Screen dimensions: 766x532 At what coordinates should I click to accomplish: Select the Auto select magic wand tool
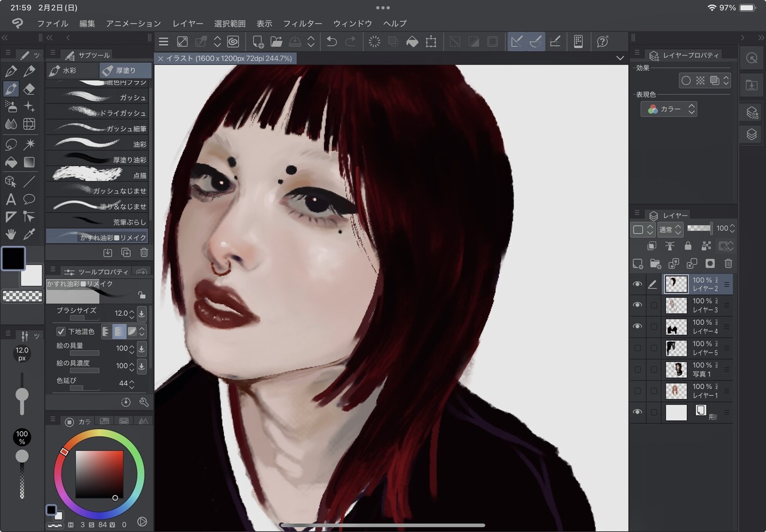tap(29, 144)
